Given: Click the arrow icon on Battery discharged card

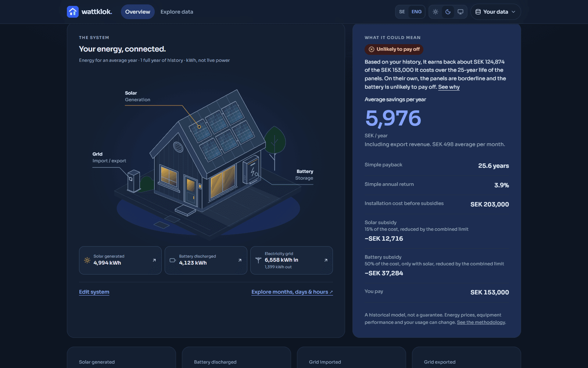Looking at the screenshot, I should (x=240, y=260).
